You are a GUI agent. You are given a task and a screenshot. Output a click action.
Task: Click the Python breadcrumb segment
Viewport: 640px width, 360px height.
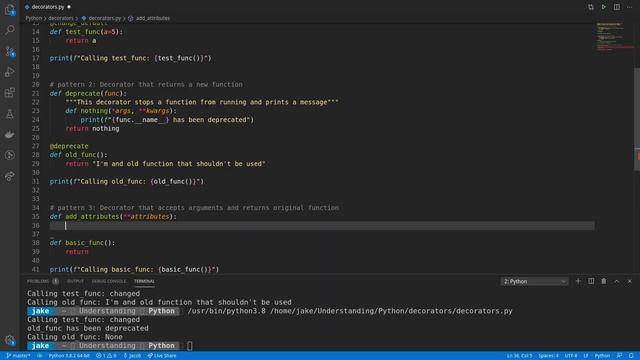click(33, 18)
